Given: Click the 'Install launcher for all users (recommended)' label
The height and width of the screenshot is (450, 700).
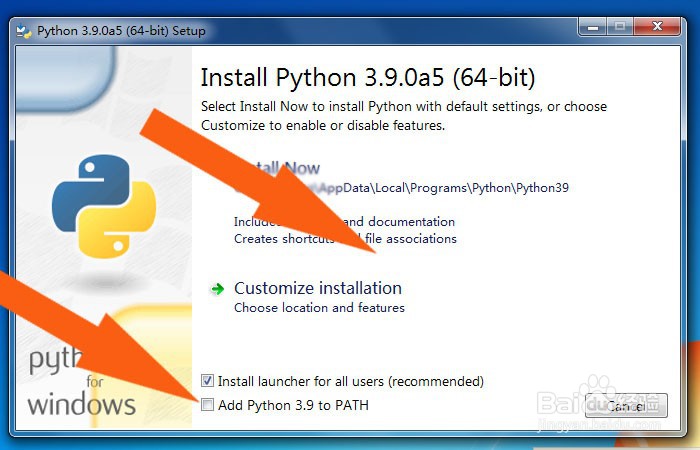Looking at the screenshot, I should 351,381.
